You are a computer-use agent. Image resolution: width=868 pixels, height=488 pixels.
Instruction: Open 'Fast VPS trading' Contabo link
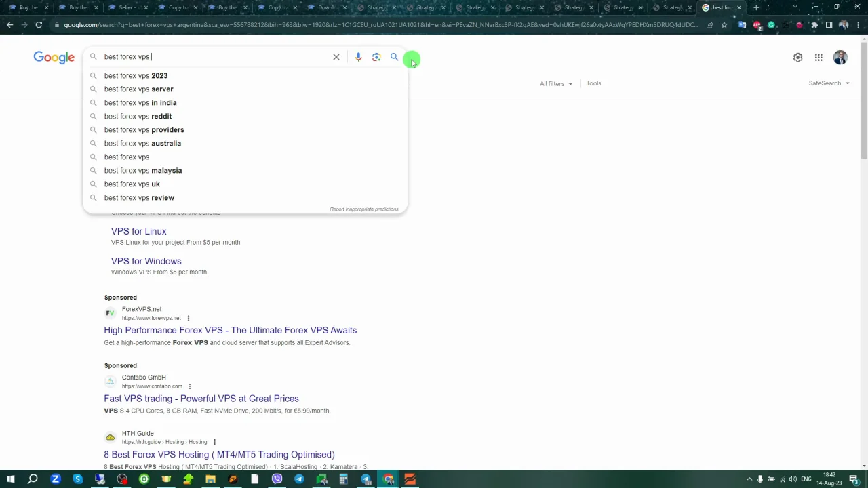201,399
